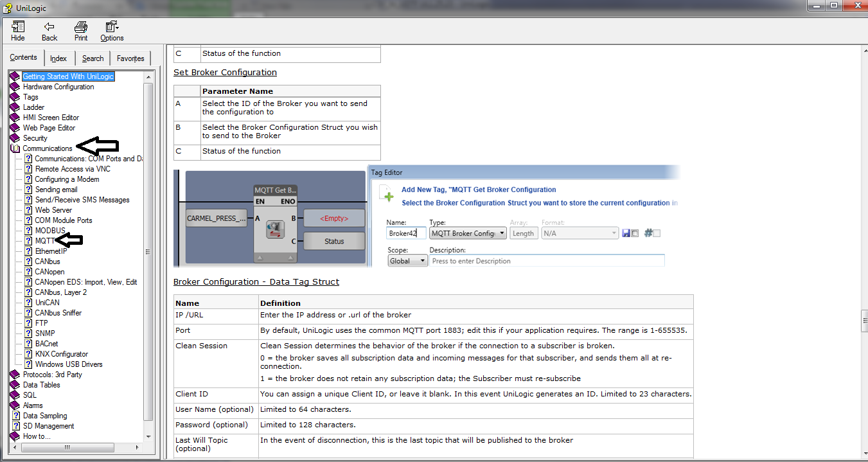868x462 pixels.
Task: Open Hardware Configuration book icon
Action: [15, 87]
